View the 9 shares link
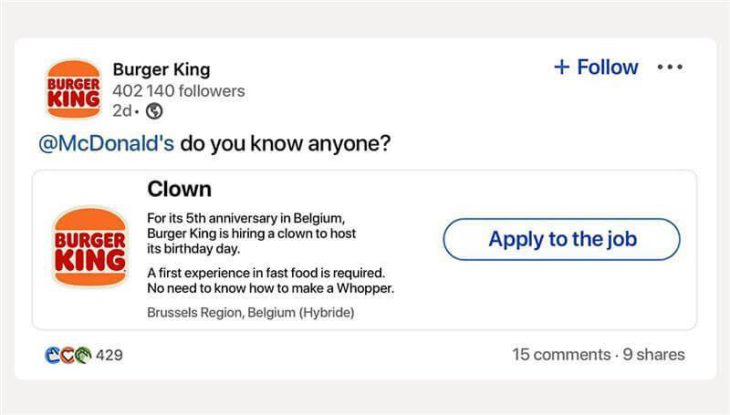Image resolution: width=730 pixels, height=415 pixels. pyautogui.click(x=654, y=354)
